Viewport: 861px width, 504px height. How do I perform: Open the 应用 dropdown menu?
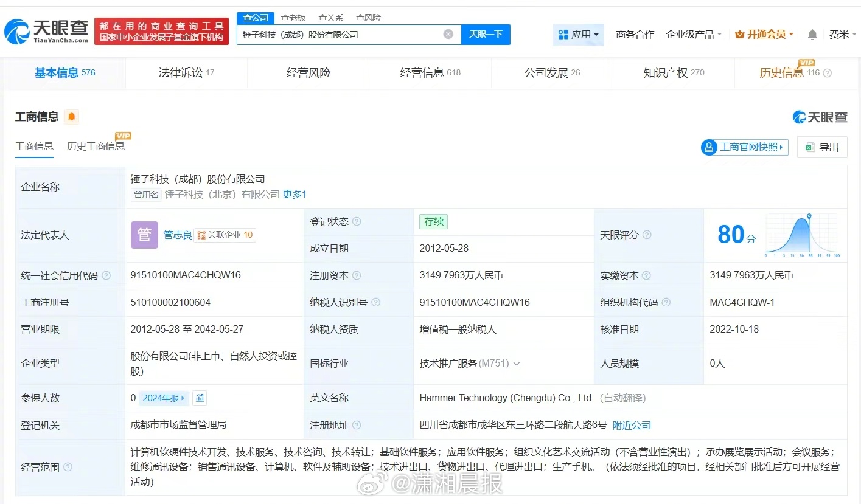tap(578, 35)
